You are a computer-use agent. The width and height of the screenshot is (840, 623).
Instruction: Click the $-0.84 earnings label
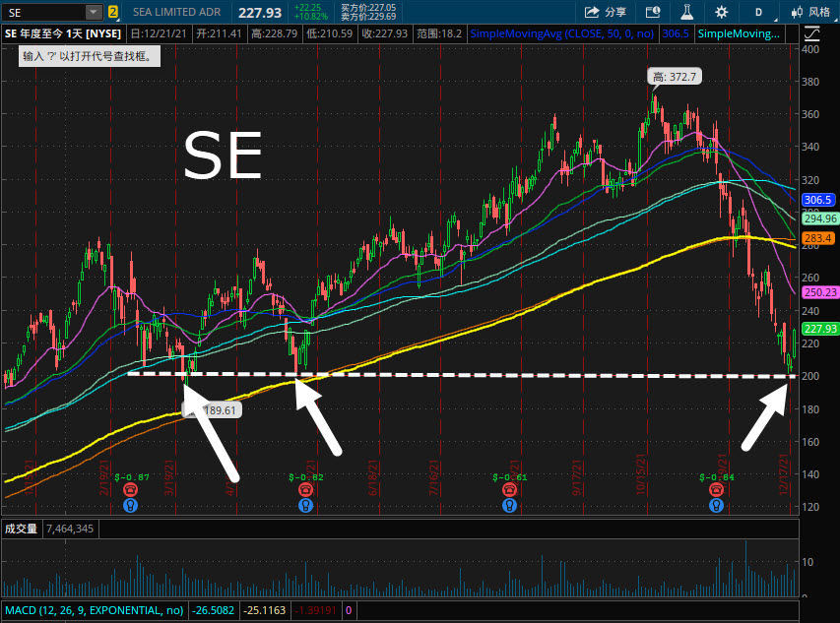click(x=717, y=477)
